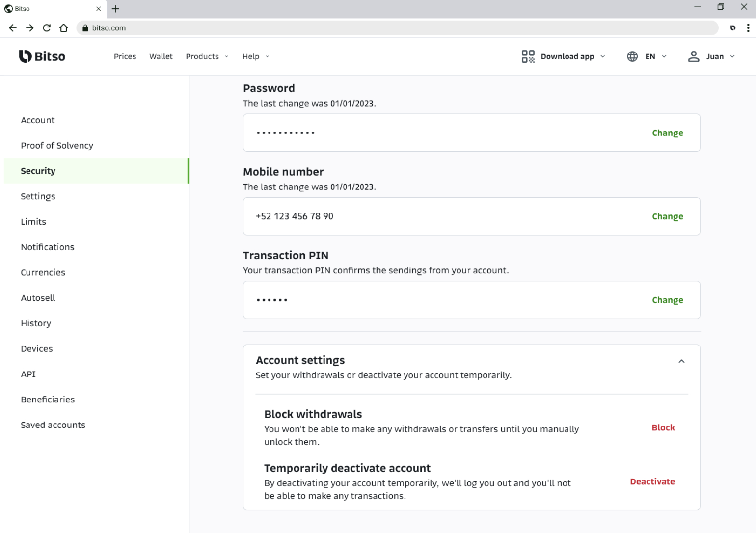756x533 pixels.
Task: Click the browser forward arrow
Action: [30, 28]
